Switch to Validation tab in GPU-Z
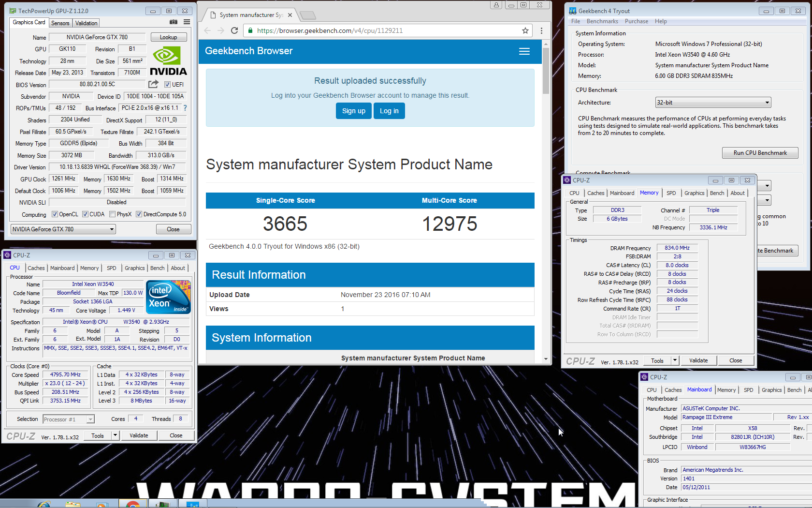 tap(87, 23)
